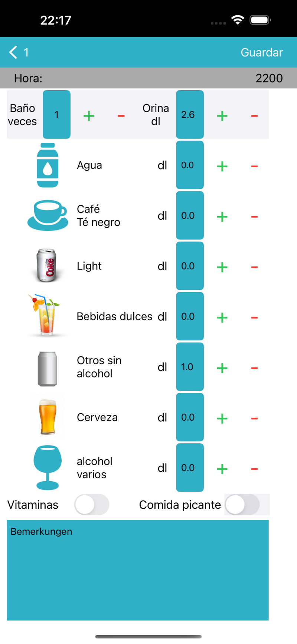Go back using the top-left chevron

13,52
